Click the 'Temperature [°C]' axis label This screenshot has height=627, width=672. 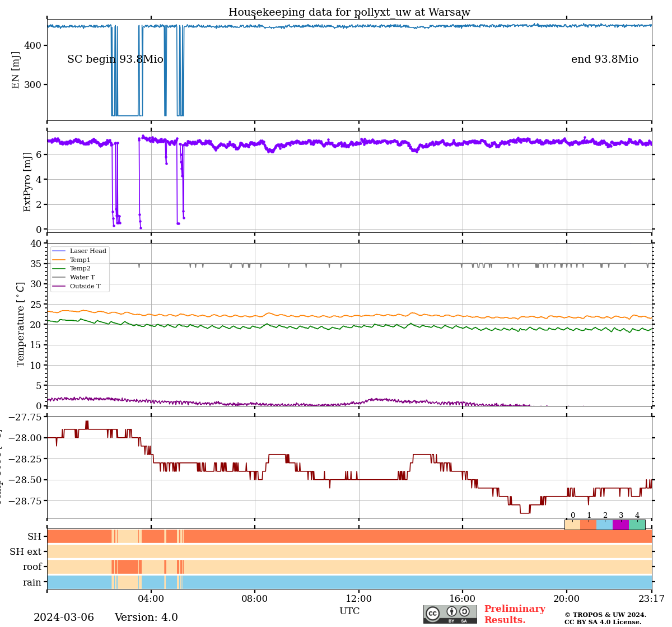pos(21,324)
